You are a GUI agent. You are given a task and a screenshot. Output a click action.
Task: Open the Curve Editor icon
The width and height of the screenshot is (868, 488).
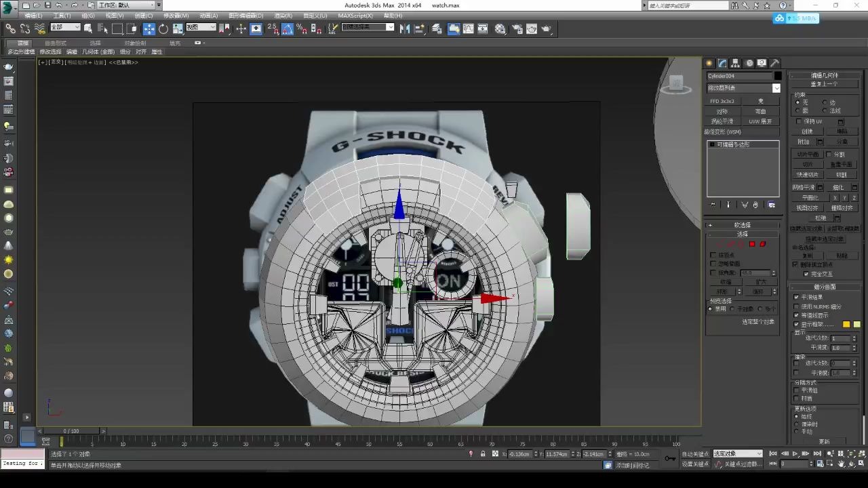click(469, 28)
